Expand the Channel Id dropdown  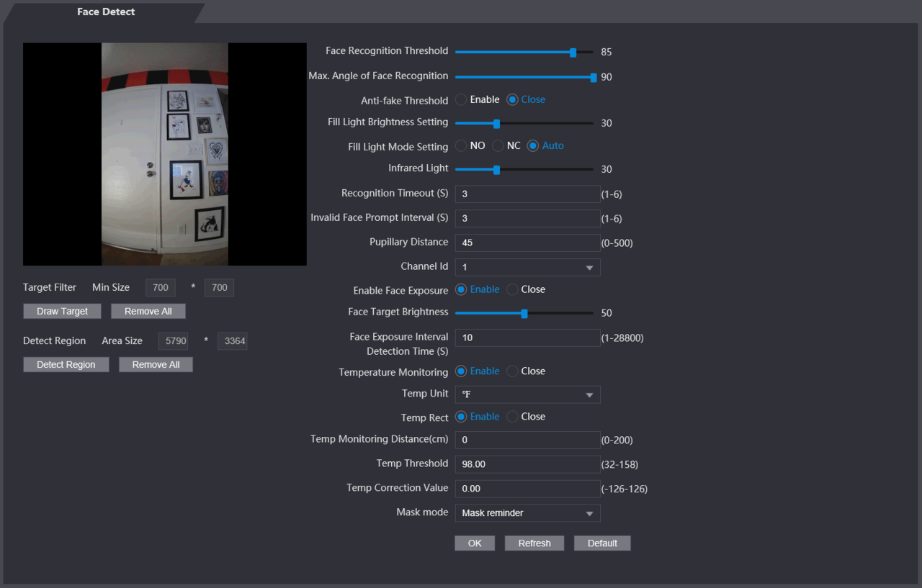(527, 267)
